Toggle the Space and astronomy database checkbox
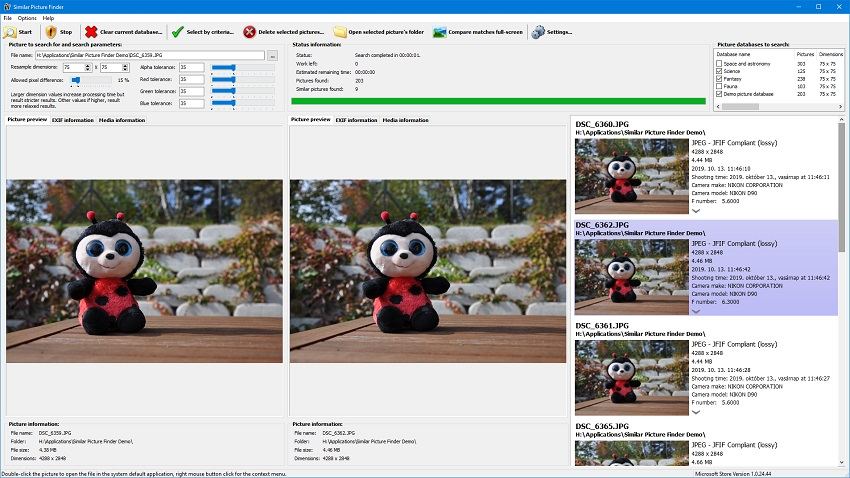Viewport: 850px width, 478px height. 719,64
